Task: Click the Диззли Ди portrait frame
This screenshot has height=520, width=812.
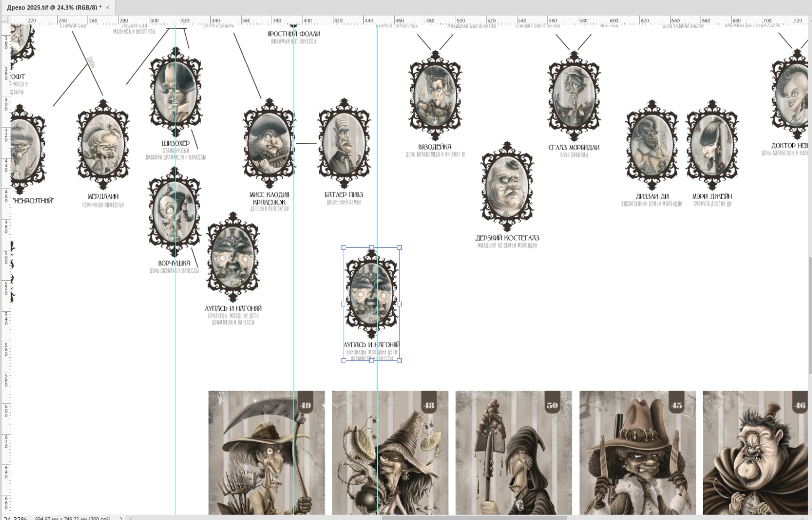Action: 652,145
